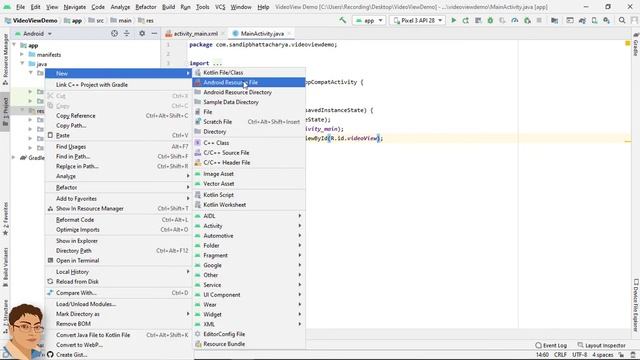This screenshot has width=640, height=360.
Task: Click the 4 spaces indent status entry
Action: click(603, 355)
